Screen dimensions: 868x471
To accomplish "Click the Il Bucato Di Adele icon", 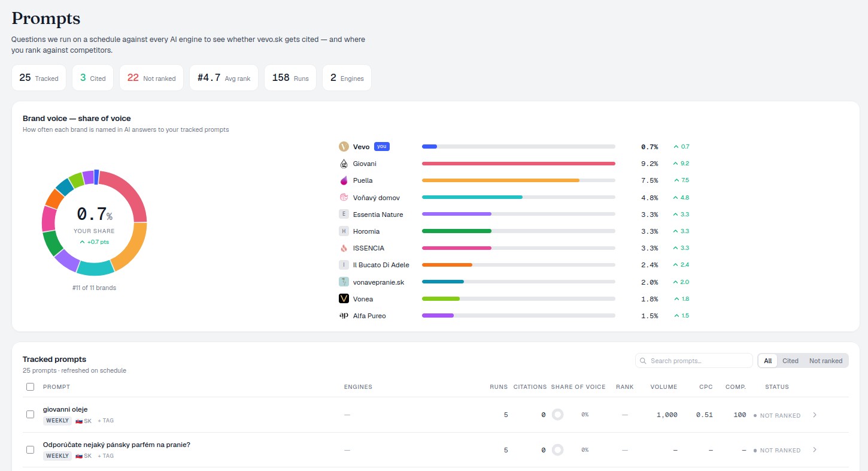I will pyautogui.click(x=344, y=265).
